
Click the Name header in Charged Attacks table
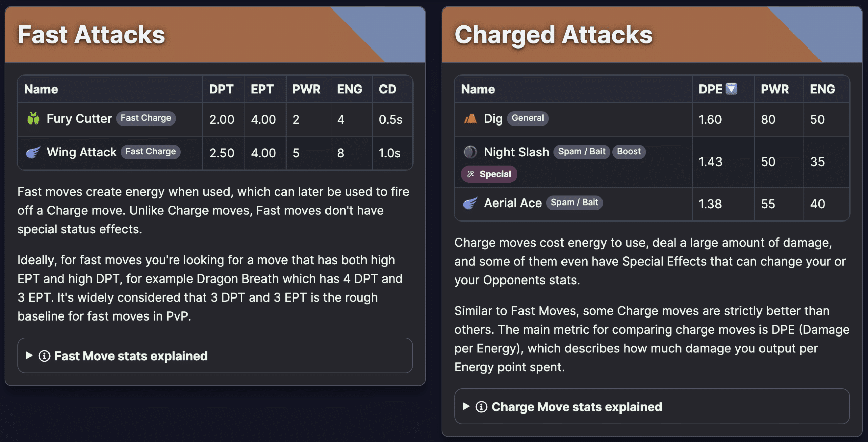pos(477,89)
